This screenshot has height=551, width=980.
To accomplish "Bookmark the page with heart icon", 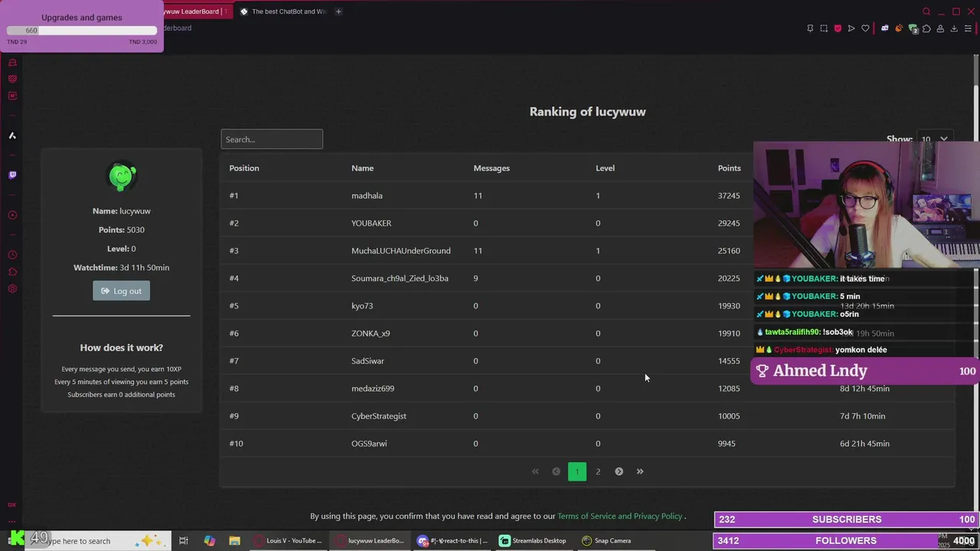I will tap(865, 28).
